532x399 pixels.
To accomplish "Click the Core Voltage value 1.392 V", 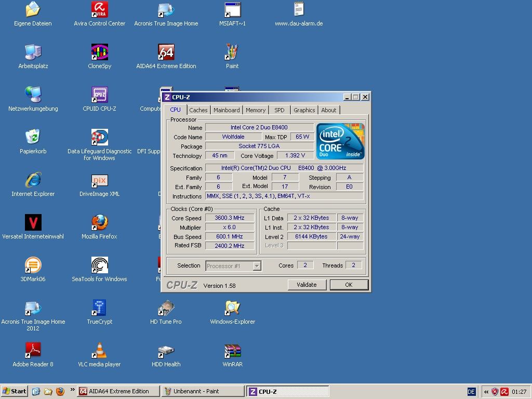I will [295, 155].
